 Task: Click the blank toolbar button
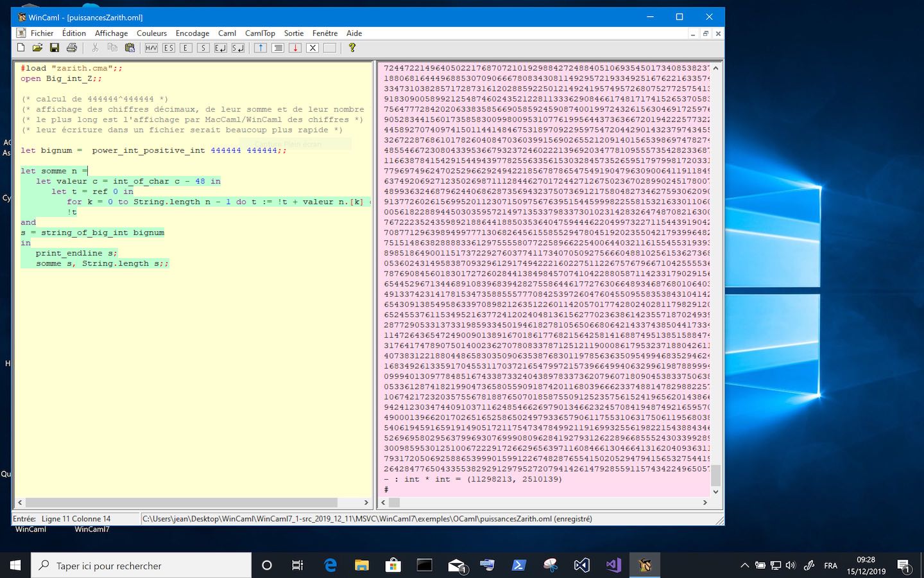[x=330, y=48]
